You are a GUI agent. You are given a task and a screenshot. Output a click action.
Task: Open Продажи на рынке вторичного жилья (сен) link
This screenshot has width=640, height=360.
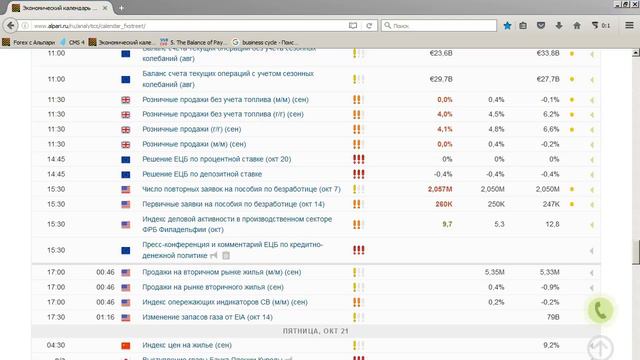coord(213,287)
